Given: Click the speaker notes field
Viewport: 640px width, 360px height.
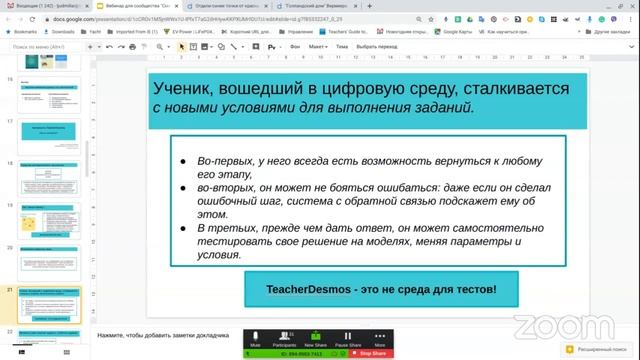Looking at the screenshot, I should (x=163, y=336).
